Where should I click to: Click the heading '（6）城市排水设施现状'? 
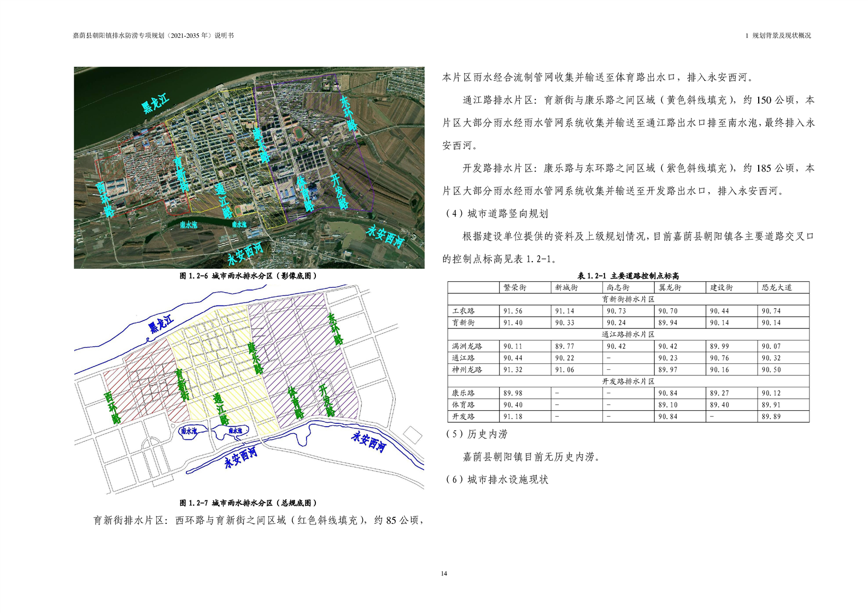496,479
